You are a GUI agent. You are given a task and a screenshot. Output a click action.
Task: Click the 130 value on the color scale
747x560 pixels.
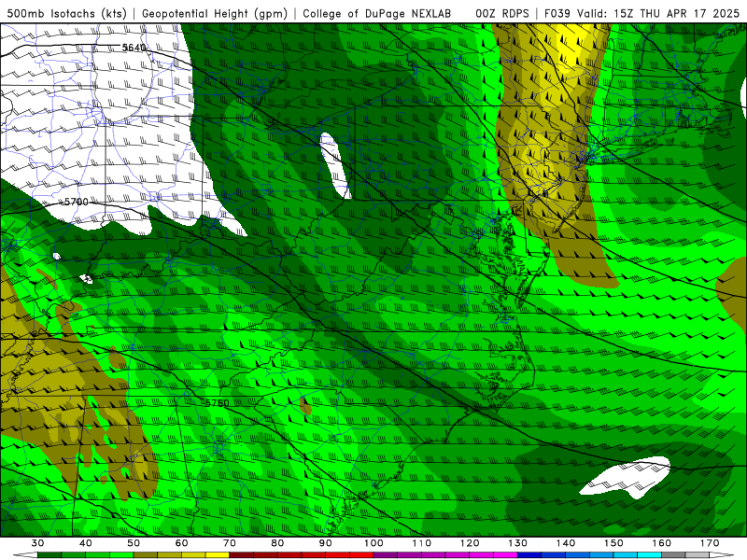pos(518,543)
